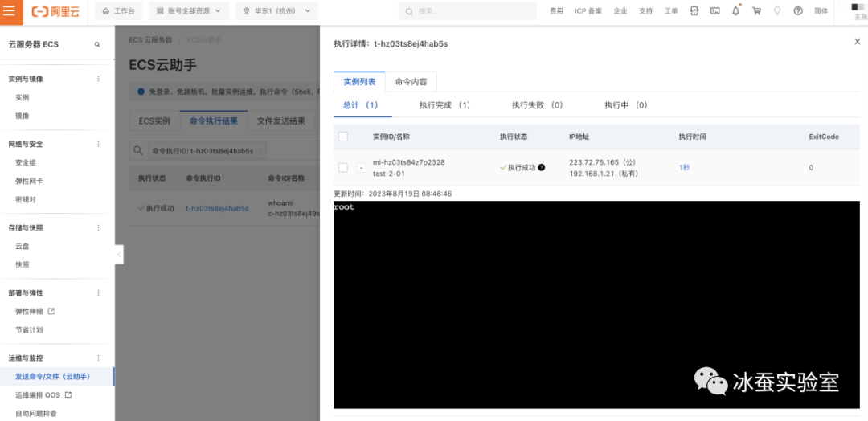
Task: Select the 执行完成 (1) filter tab
Action: [x=444, y=105]
